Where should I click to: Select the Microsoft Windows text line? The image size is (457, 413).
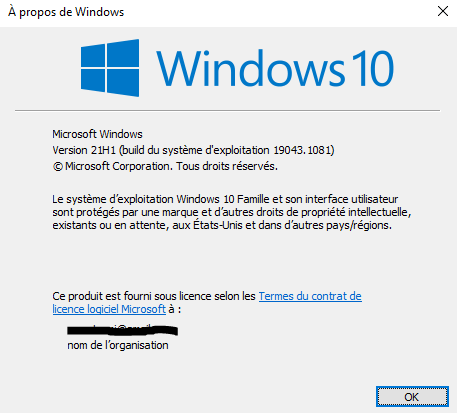[97, 134]
